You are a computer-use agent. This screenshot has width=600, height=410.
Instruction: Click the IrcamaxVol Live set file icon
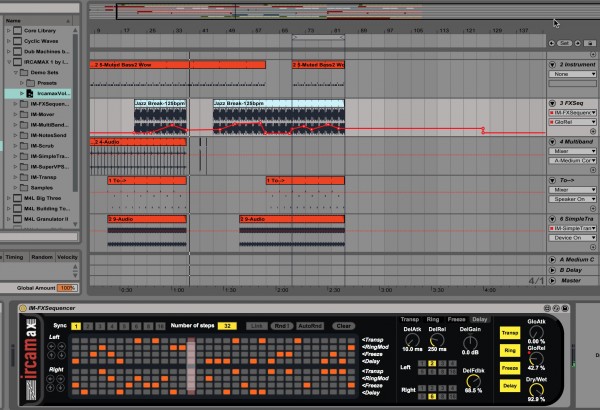(29, 93)
